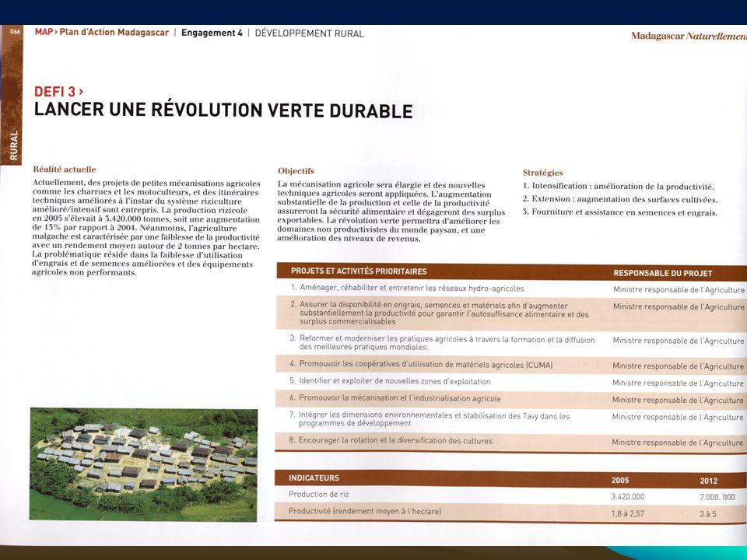Click the value '3 à 5'

click(x=707, y=514)
